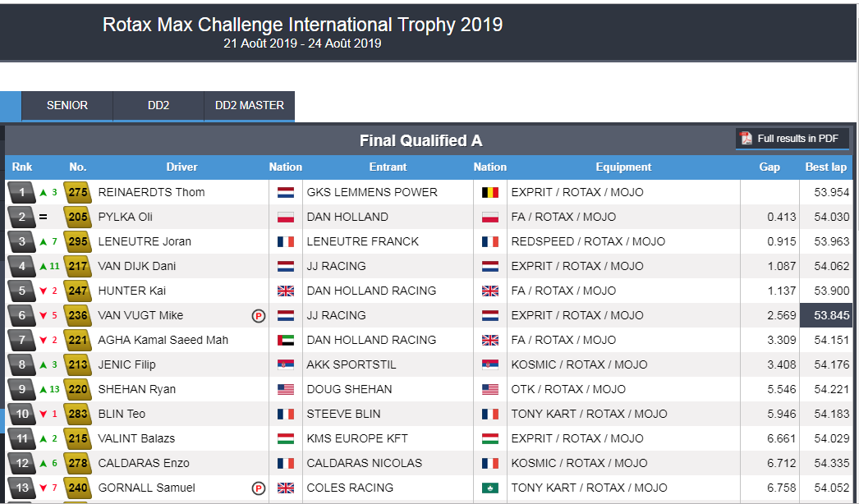859x504 pixels.
Task: Open the DD2 tab
Action: tap(158, 106)
